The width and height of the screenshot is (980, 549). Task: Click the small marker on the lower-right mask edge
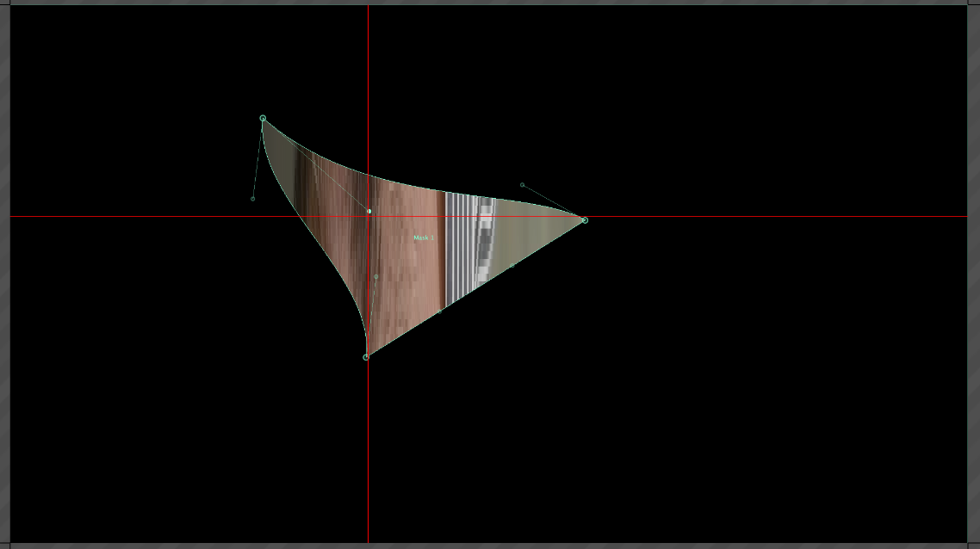(x=511, y=266)
